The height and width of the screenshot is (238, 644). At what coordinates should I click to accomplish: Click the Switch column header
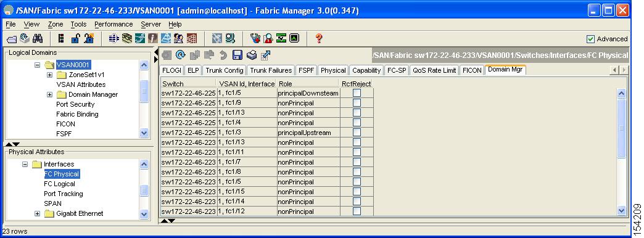[x=189, y=84]
